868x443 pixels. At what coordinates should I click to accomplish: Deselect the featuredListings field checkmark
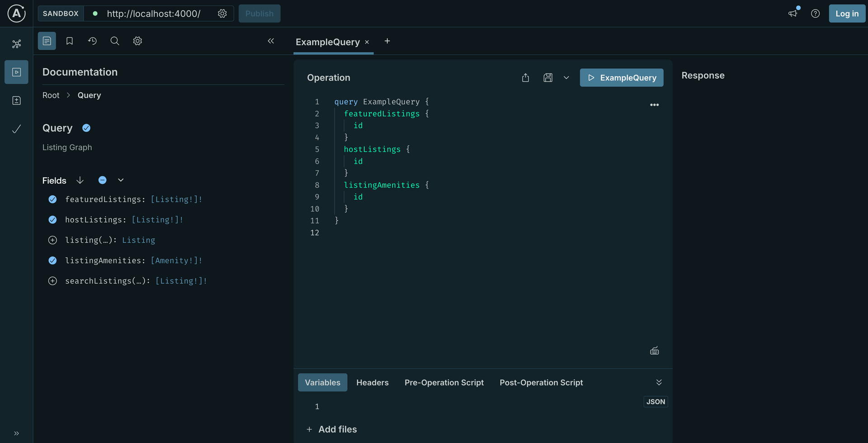point(52,199)
